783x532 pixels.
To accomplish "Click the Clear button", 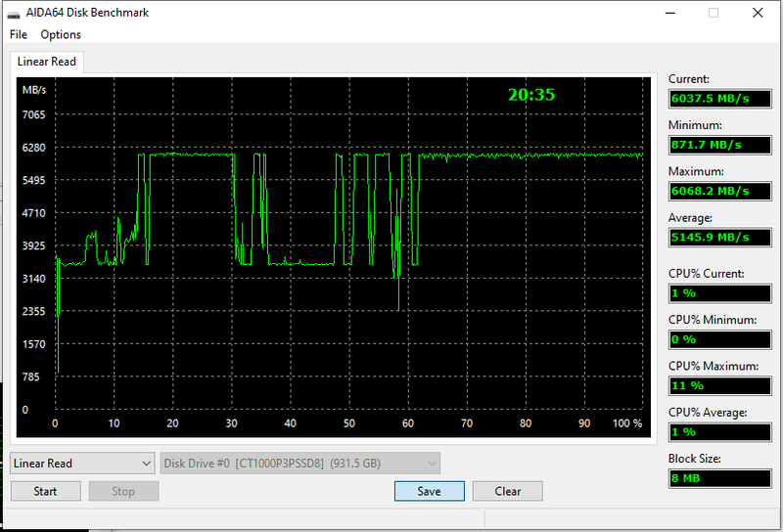I will [508, 491].
